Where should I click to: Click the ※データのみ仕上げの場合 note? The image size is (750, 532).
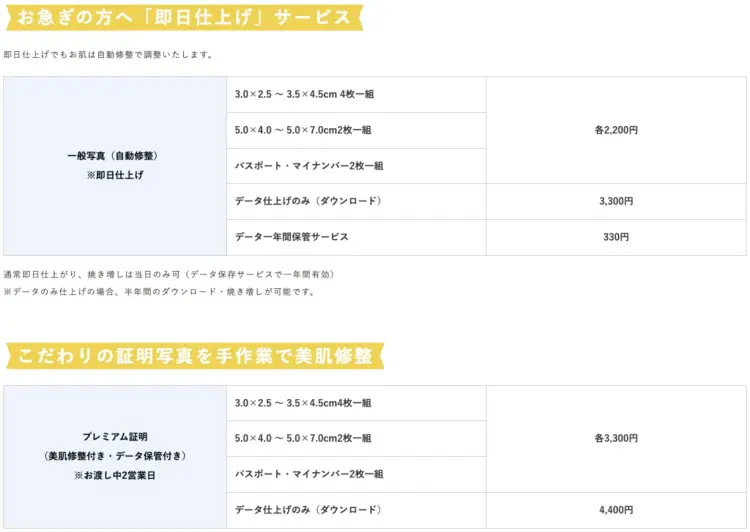coord(159,292)
